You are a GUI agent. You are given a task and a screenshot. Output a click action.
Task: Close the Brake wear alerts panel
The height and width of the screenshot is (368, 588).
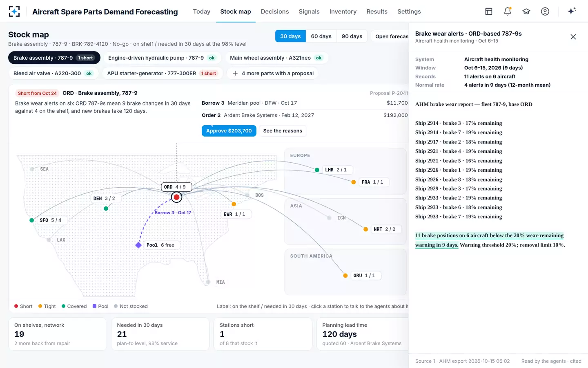click(x=573, y=37)
